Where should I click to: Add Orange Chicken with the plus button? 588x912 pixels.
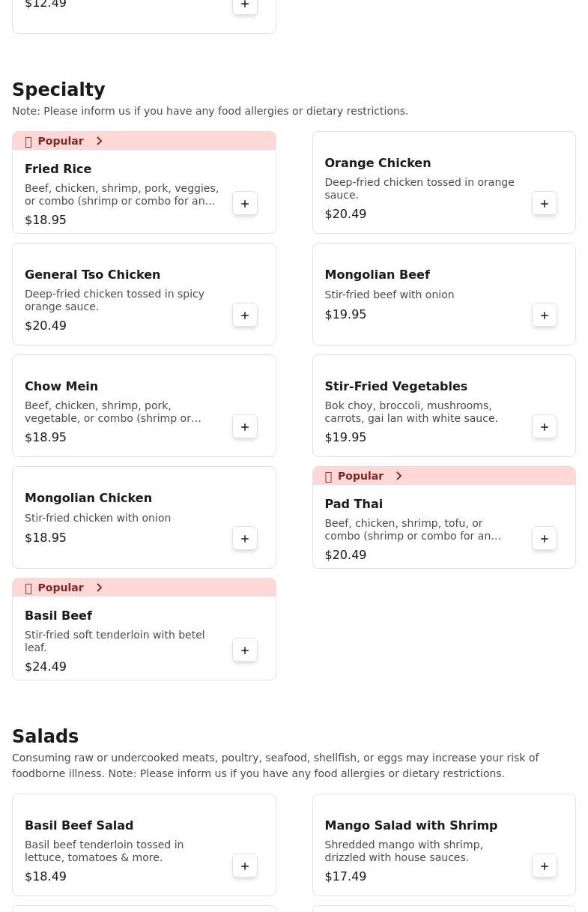coord(545,204)
